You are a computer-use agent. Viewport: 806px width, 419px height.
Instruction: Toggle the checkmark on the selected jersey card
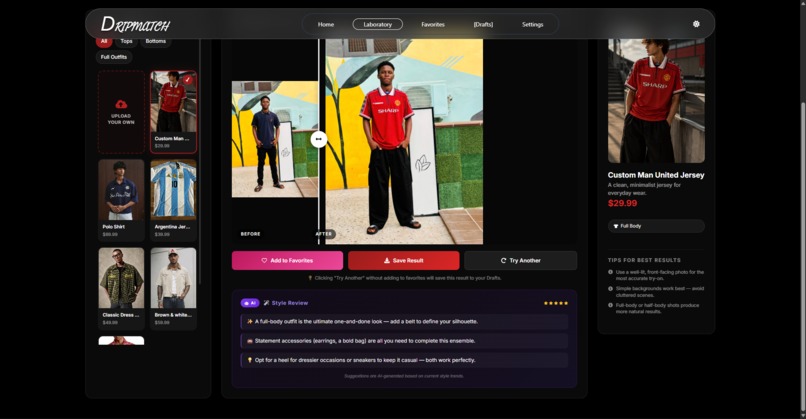click(x=188, y=80)
